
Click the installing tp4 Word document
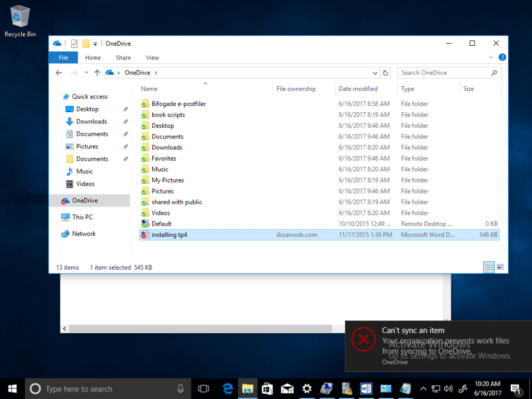[319, 235]
